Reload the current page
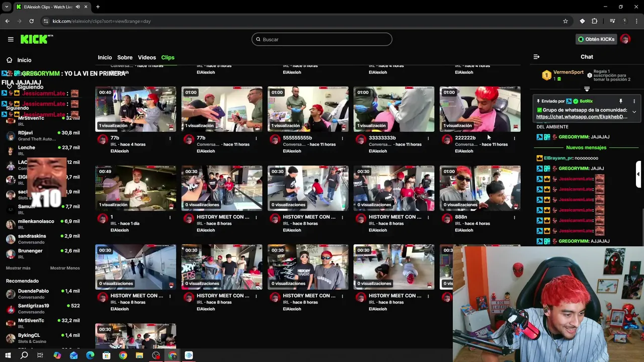 tap(31, 21)
